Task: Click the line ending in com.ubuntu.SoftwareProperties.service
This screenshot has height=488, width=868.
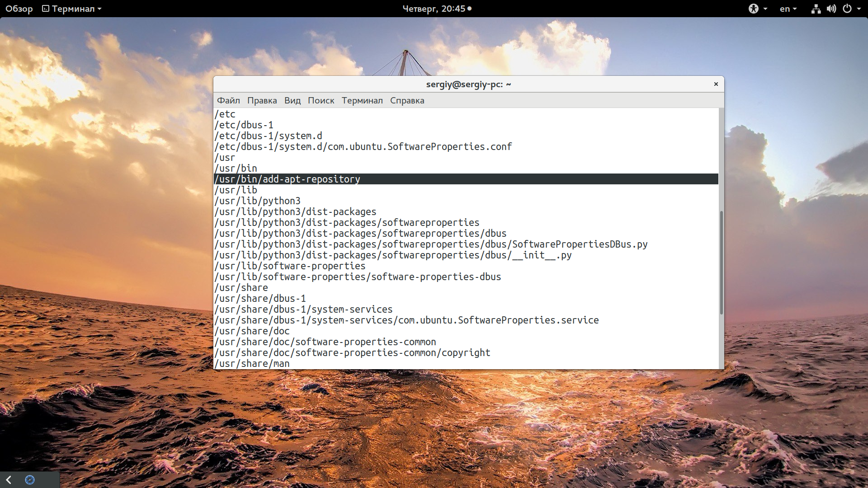Action: [x=406, y=320]
